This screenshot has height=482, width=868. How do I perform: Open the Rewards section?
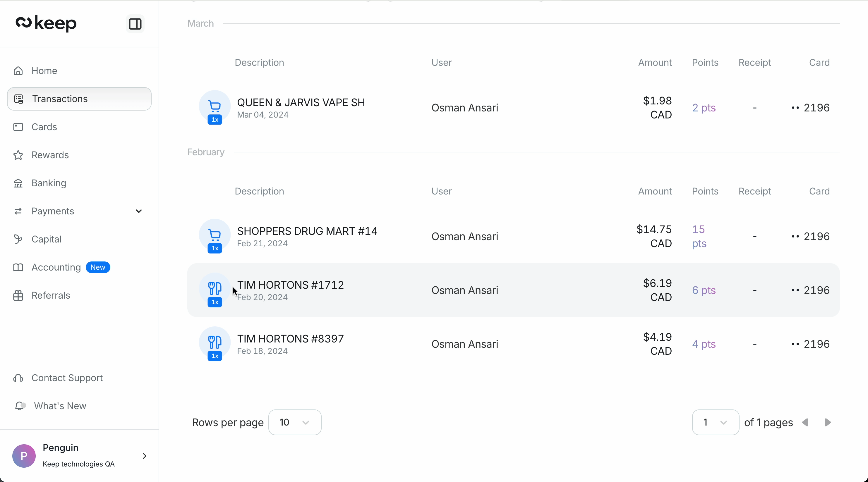[x=79, y=155]
